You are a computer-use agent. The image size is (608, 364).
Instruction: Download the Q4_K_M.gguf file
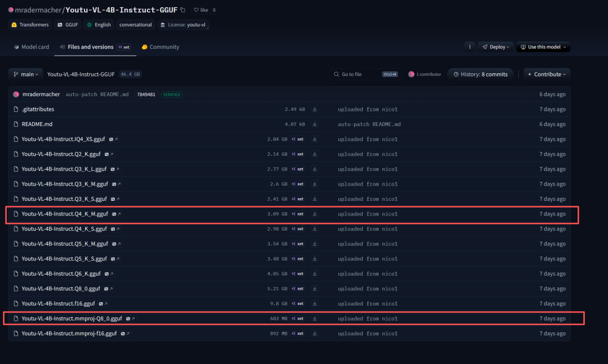coord(315,214)
